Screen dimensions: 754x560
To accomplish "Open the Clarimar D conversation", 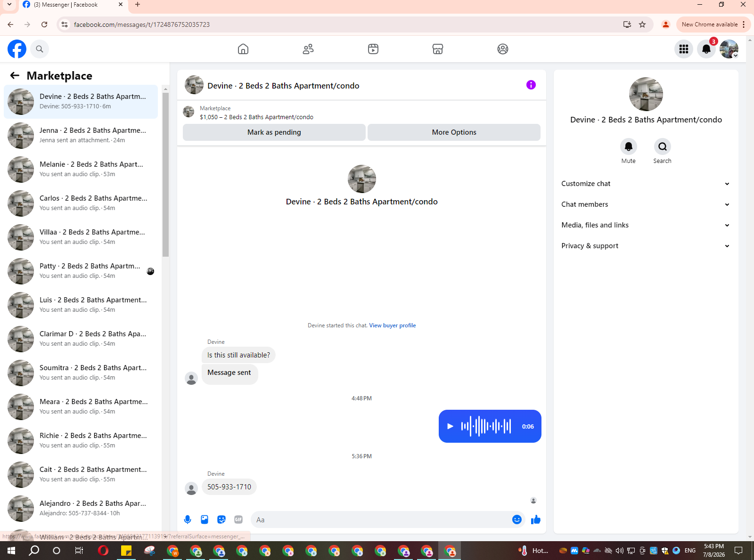I will 81,339.
